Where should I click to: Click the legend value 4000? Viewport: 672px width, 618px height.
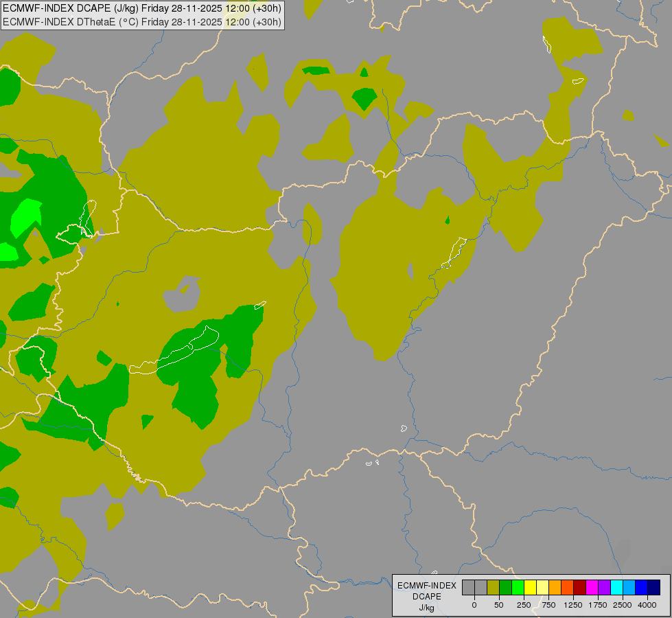647,605
